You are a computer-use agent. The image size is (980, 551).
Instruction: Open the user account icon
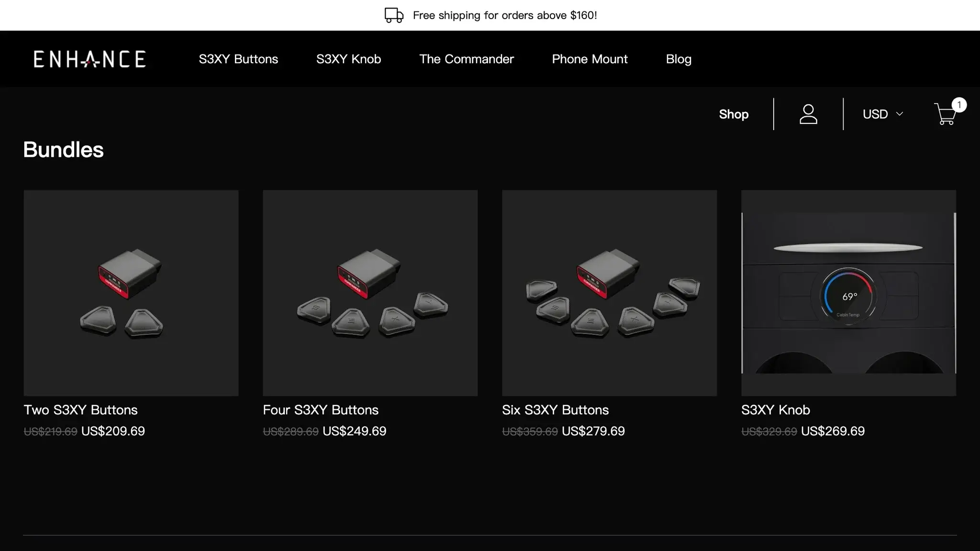tap(808, 114)
